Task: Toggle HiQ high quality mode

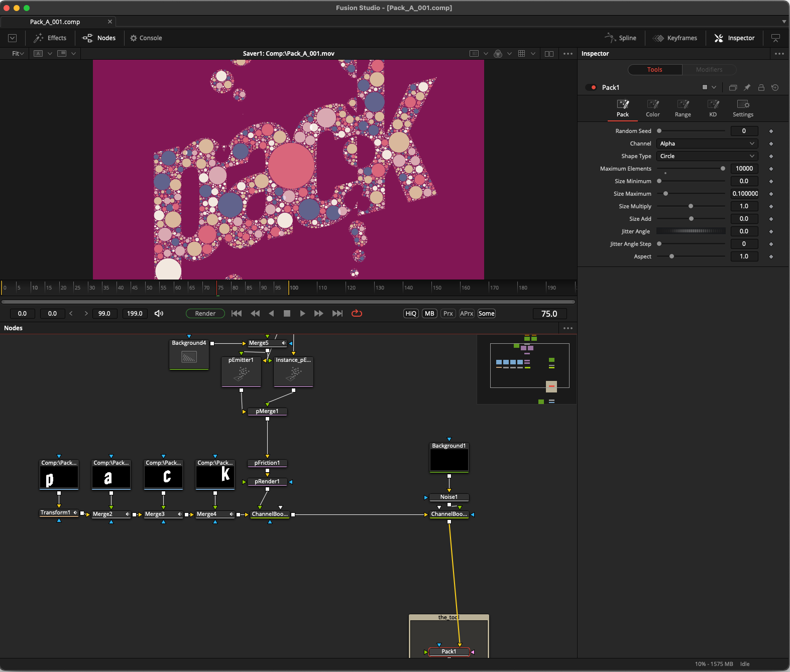Action: point(411,314)
